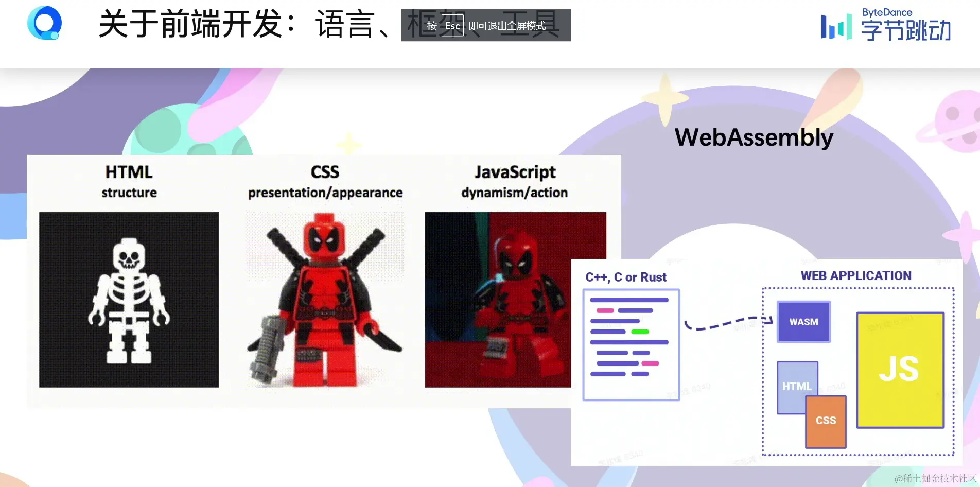The height and width of the screenshot is (487, 980).
Task: Click the Esc key hint in the overlay
Action: pos(452,26)
